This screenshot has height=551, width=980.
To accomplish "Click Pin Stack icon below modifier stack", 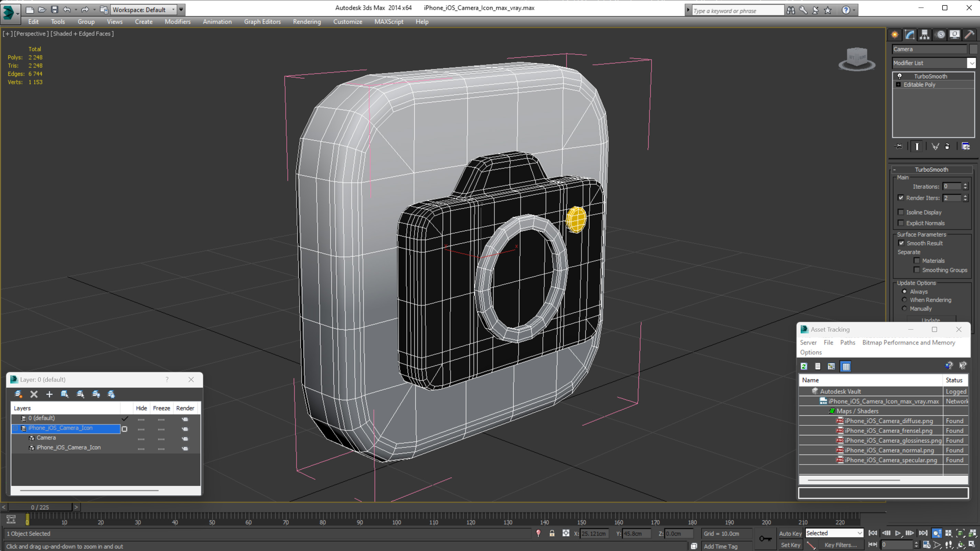I will click(x=899, y=146).
